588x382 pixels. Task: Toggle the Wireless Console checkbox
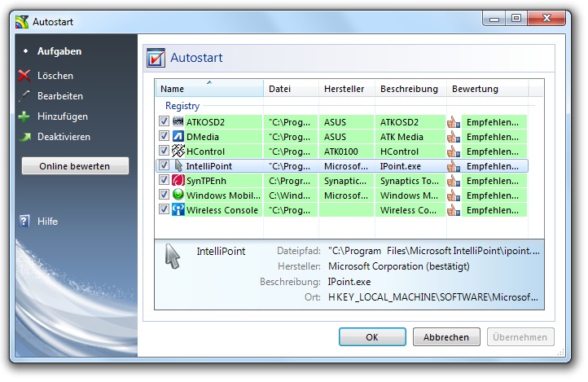tap(164, 209)
